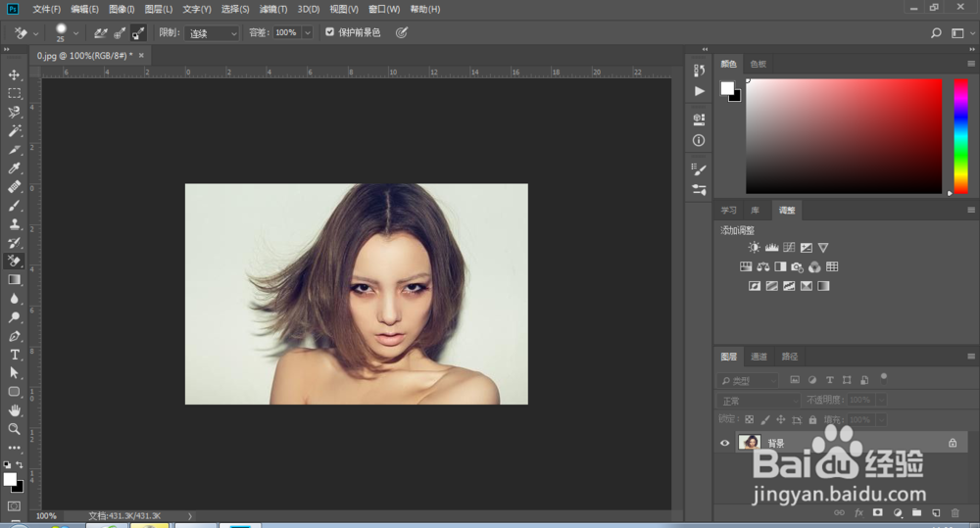Open the 限制 dropdown showing 连续
The image size is (980, 528).
coord(212,33)
